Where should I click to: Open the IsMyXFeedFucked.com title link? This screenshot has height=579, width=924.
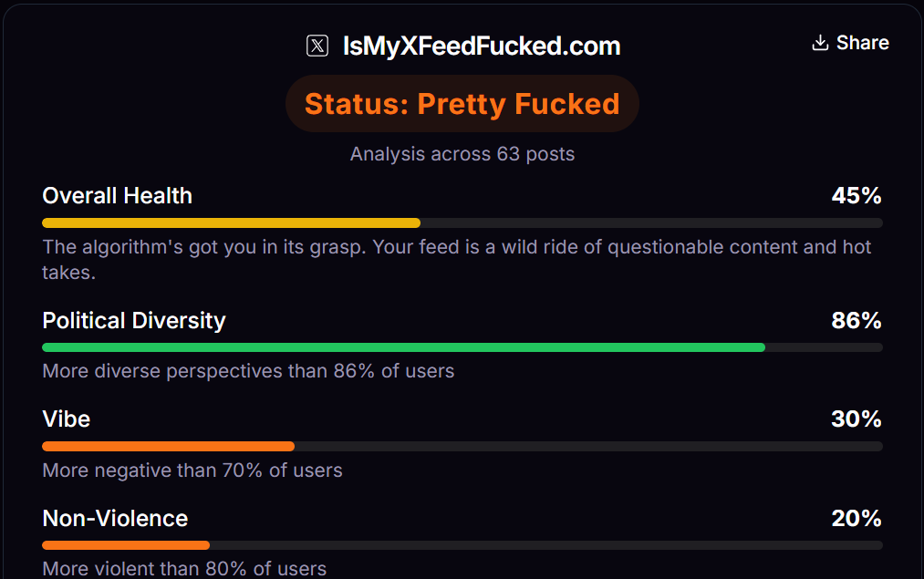click(x=481, y=46)
